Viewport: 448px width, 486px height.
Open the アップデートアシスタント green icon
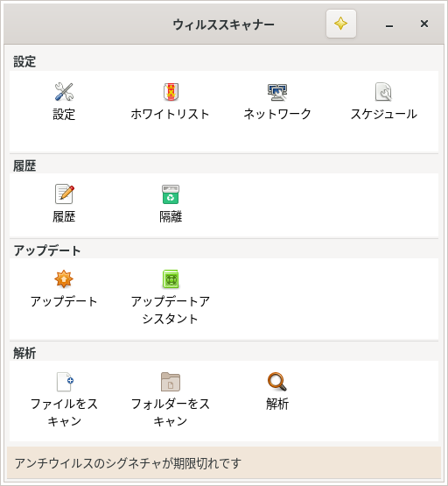171,279
